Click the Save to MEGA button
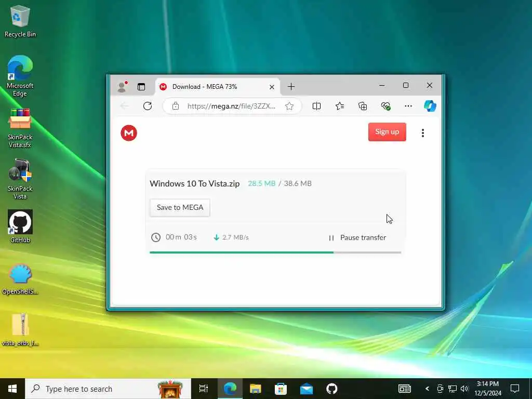The height and width of the screenshot is (399, 532). (180, 207)
